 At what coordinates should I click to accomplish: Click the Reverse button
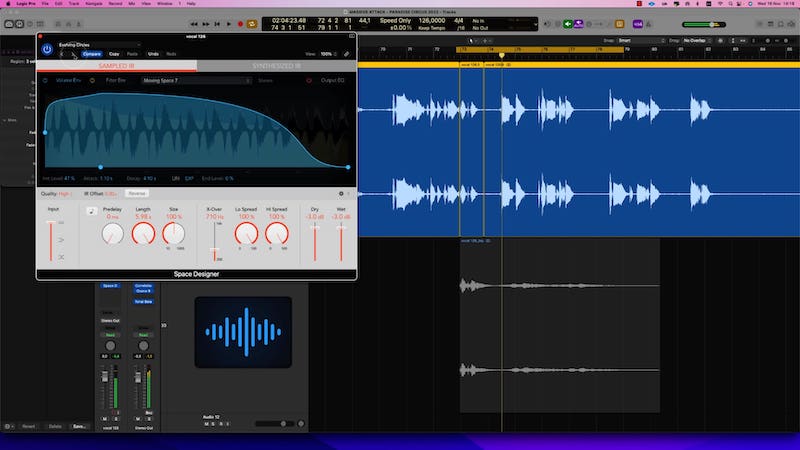click(137, 193)
